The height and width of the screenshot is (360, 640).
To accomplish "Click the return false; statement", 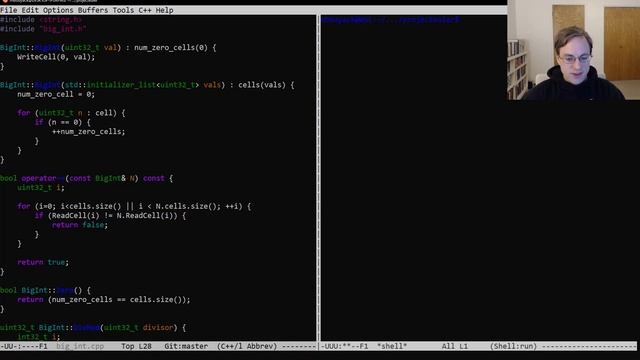I will [x=80, y=225].
